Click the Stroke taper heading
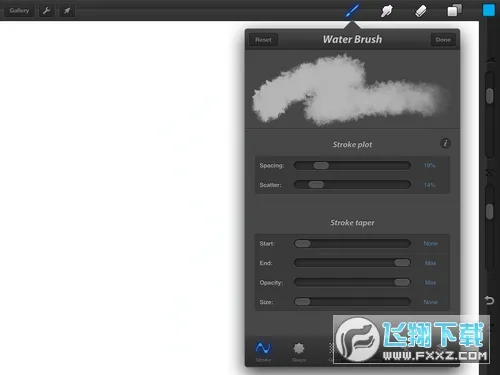The width and height of the screenshot is (500, 375). tap(352, 223)
